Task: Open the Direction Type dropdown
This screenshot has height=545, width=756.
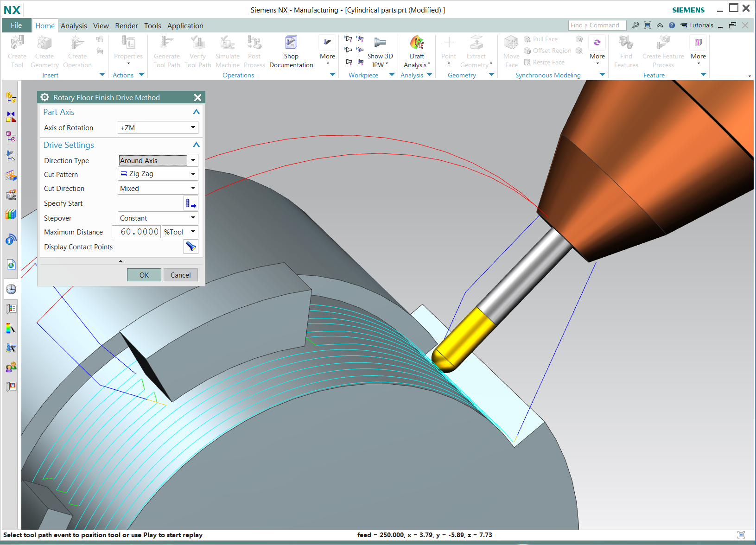Action: 158,160
